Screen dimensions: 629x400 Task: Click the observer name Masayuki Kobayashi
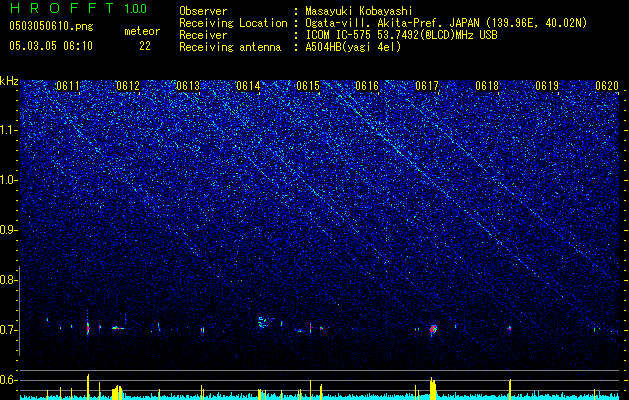coord(359,11)
